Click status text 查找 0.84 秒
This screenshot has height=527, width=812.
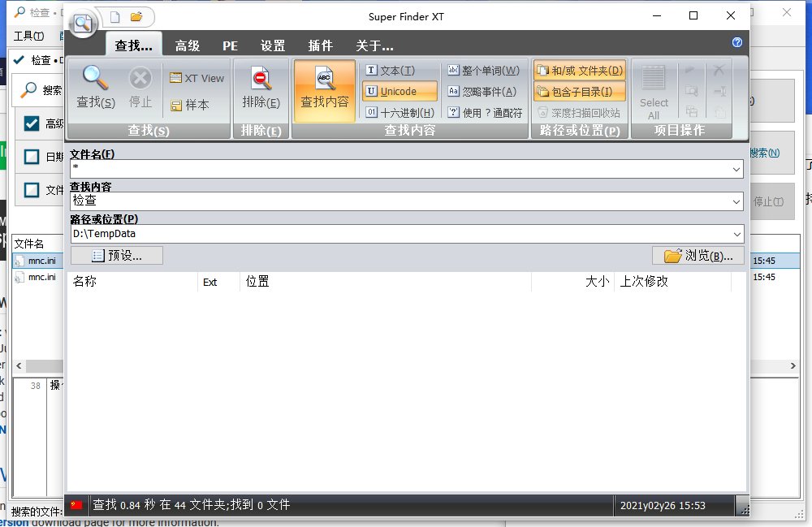point(123,505)
